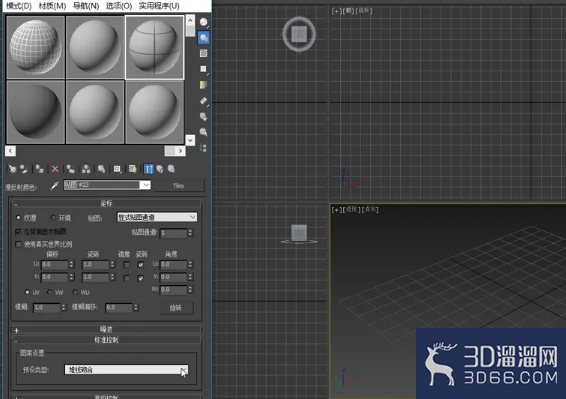Click the Get Material icon
Viewport: 566px width, 399px height.
(13, 169)
